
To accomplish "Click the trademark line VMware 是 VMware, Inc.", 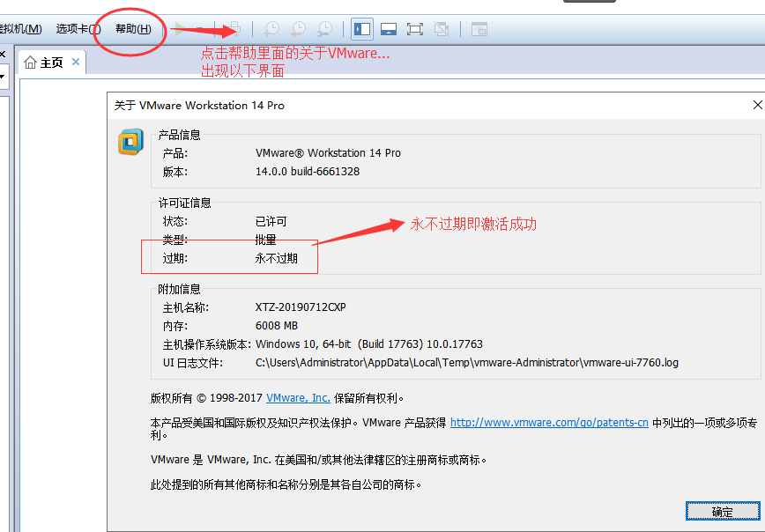I will [x=318, y=460].
